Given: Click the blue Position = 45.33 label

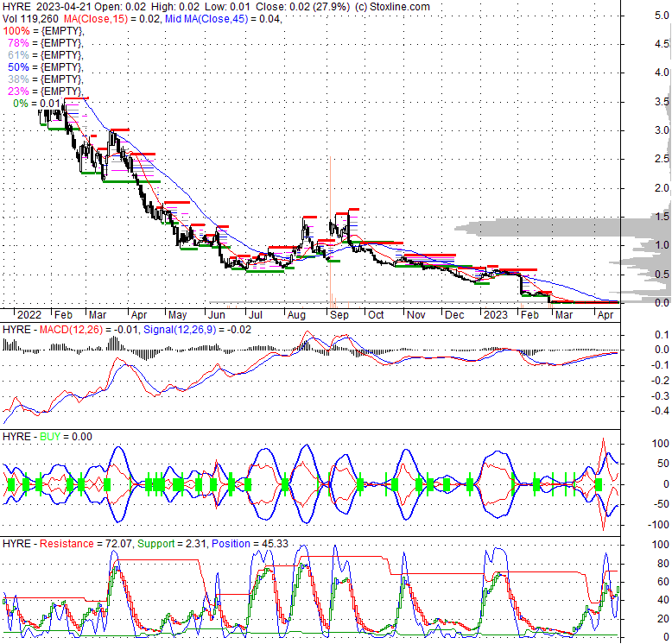Looking at the screenshot, I should 250,543.
